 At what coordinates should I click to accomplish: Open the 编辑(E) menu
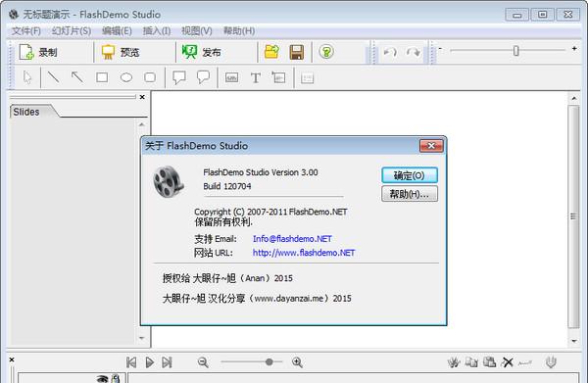tap(117, 30)
